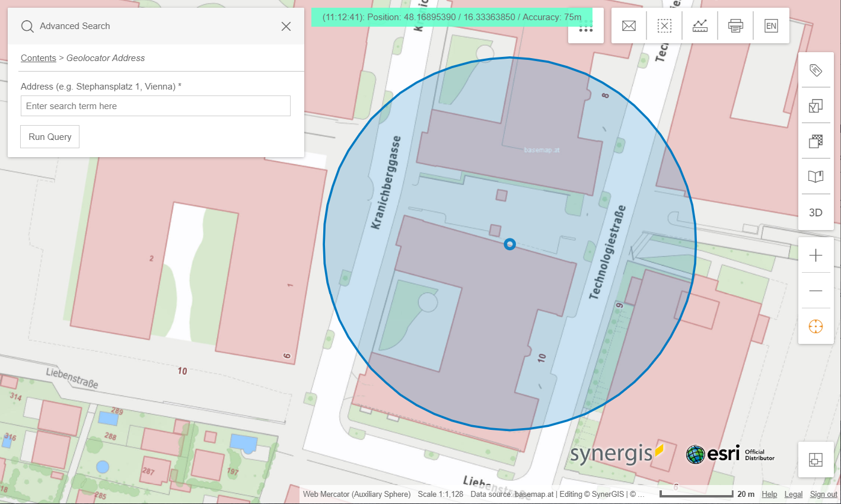Open the Help page
This screenshot has height=504, width=841.
[769, 494]
